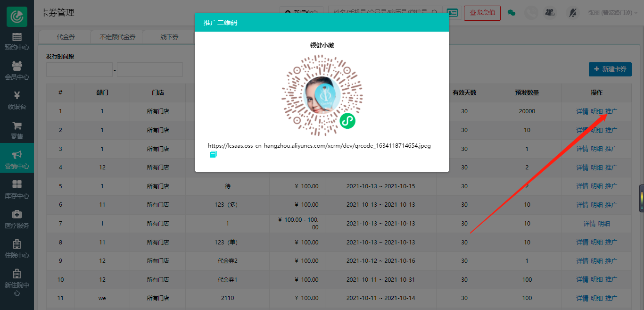This screenshot has height=310, width=644.
Task: Click the 危急值 alert button
Action: [x=482, y=13]
